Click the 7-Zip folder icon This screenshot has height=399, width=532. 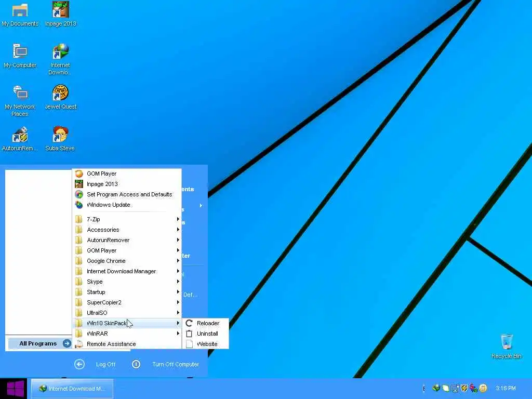point(79,219)
